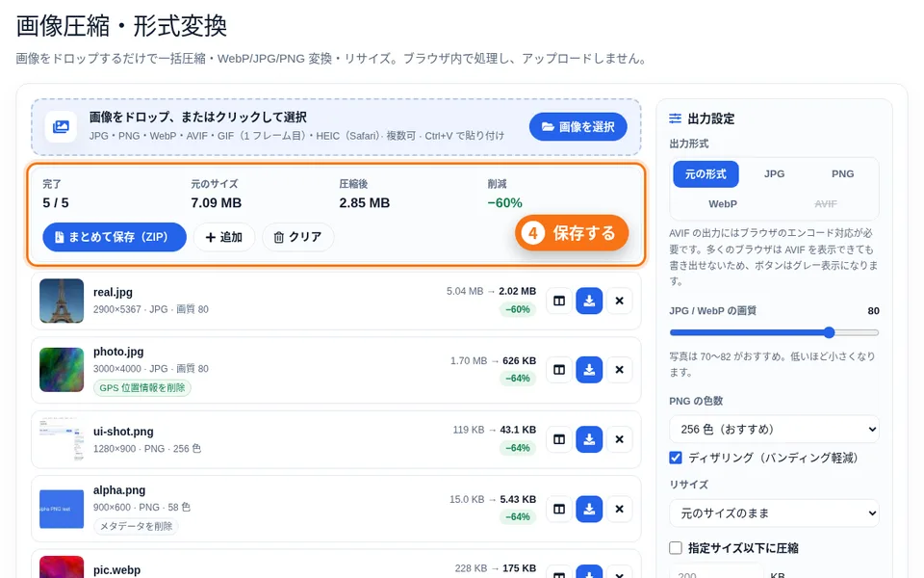Screen dimensions: 924x578
Task: Click the compare icon for real.jpg
Action: click(559, 301)
